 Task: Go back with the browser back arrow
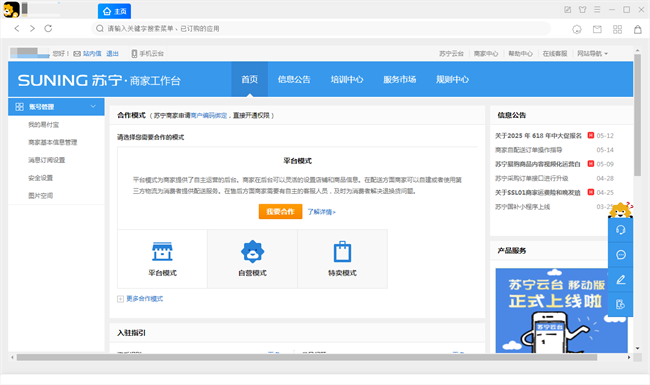coord(17,29)
